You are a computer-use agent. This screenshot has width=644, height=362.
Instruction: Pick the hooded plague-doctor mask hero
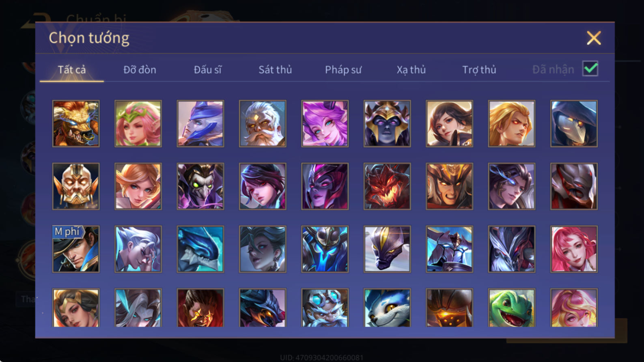(574, 123)
